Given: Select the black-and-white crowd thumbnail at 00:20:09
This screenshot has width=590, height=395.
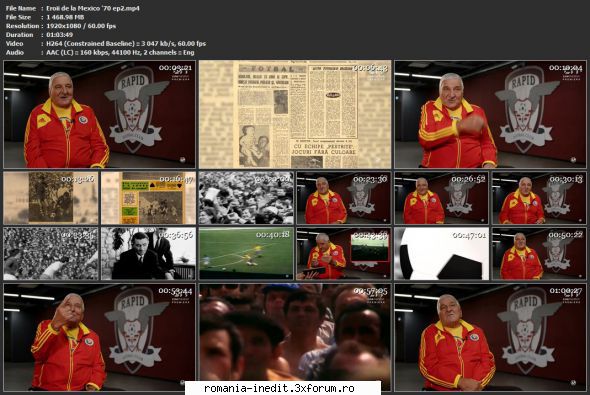Looking at the screenshot, I should [x=246, y=198].
